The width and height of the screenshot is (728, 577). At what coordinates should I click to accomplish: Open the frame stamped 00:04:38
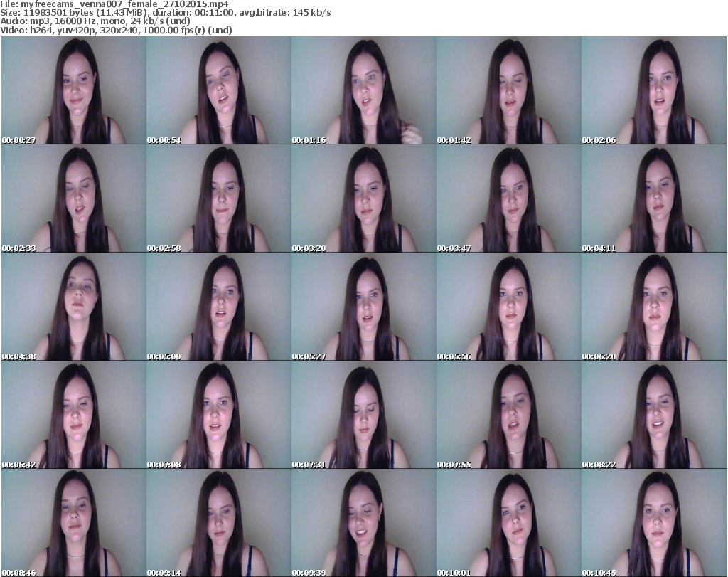[74, 307]
